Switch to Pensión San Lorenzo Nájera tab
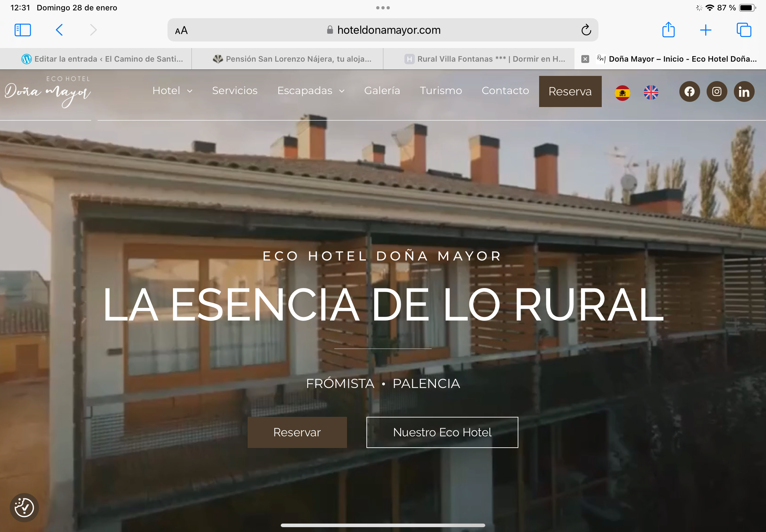Image resolution: width=766 pixels, height=532 pixels. [x=292, y=59]
